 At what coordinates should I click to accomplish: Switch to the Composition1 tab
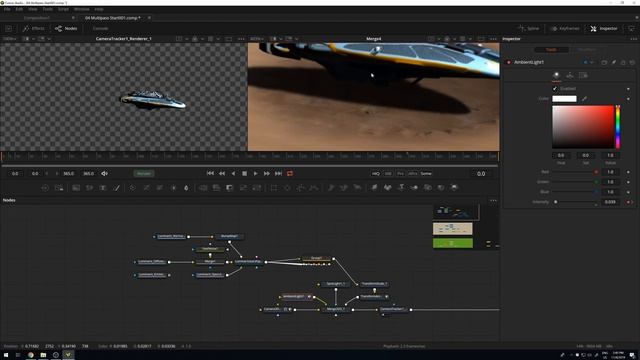point(37,18)
